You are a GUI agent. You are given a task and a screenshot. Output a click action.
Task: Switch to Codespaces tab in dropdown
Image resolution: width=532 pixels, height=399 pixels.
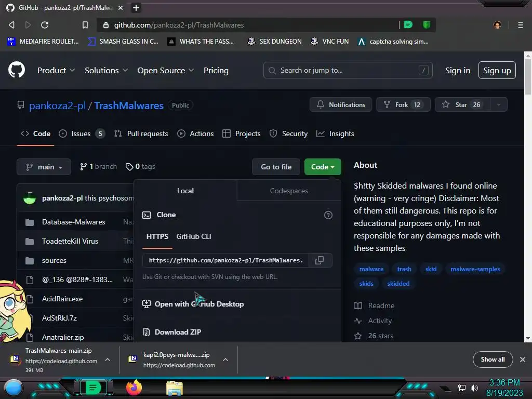click(289, 191)
